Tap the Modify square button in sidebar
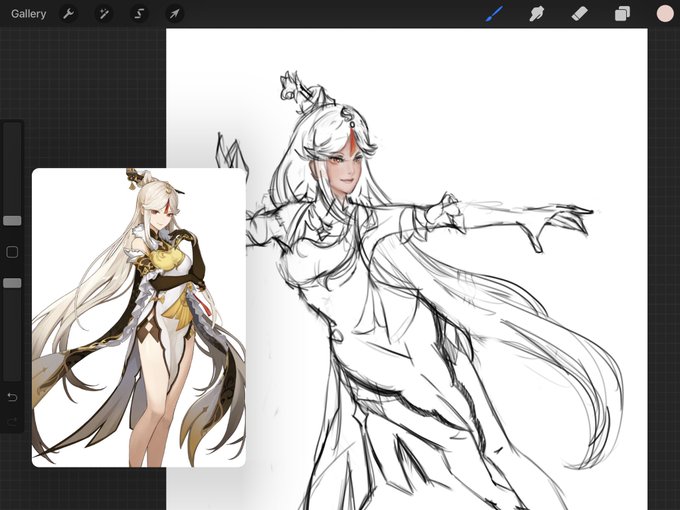This screenshot has width=680, height=510. coord(12,252)
